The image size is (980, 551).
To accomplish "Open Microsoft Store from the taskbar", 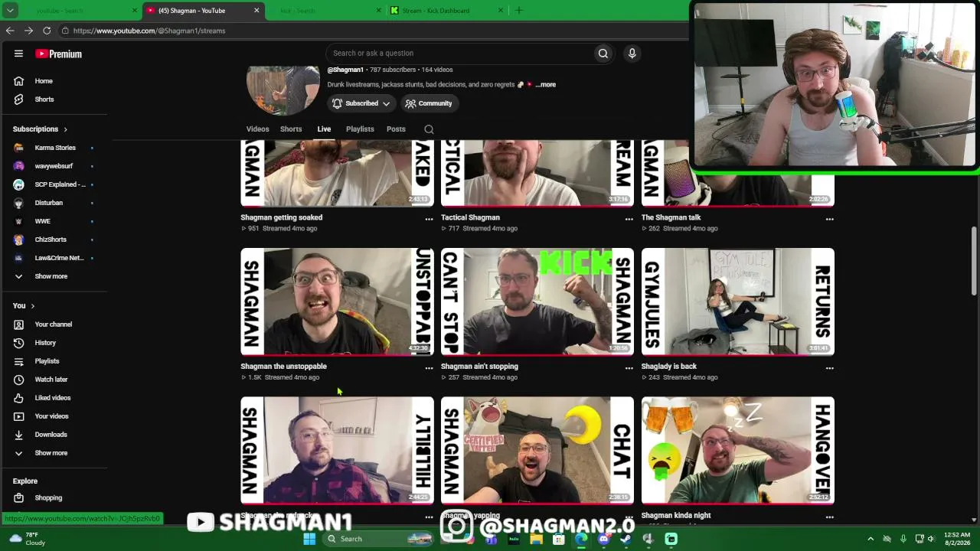I will [559, 539].
